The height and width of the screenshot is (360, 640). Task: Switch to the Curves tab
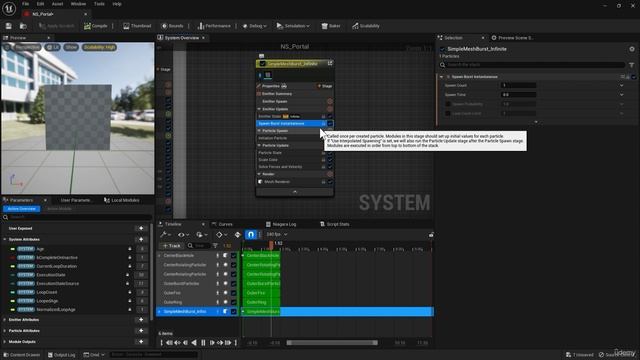pos(222,224)
